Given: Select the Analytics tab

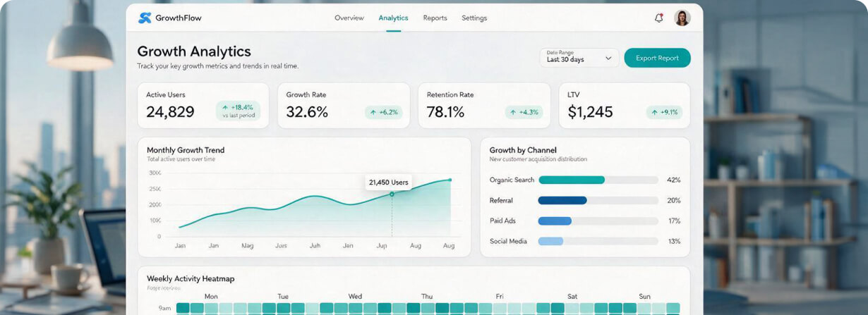Looking at the screenshot, I should point(393,18).
